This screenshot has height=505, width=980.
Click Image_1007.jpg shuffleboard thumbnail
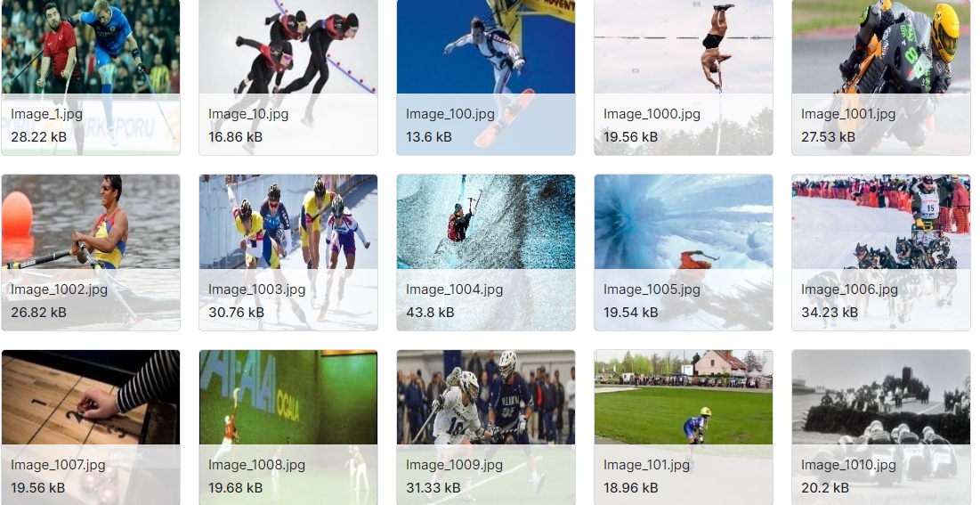click(91, 428)
